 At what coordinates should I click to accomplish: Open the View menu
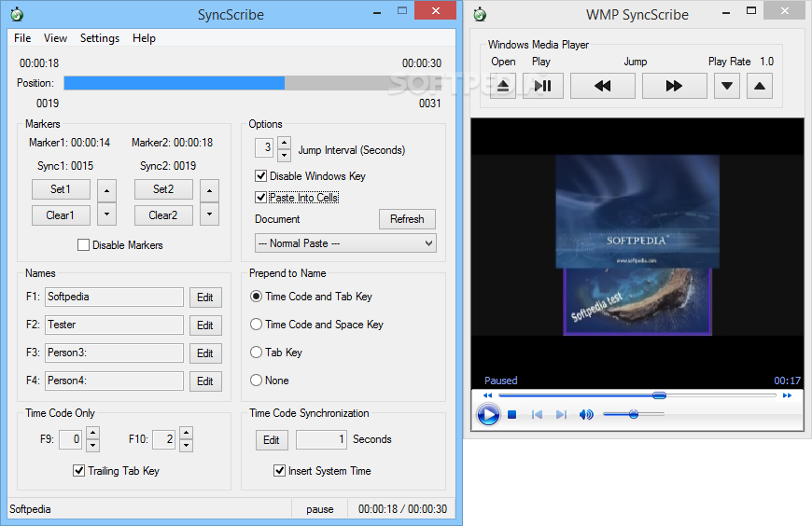55,38
